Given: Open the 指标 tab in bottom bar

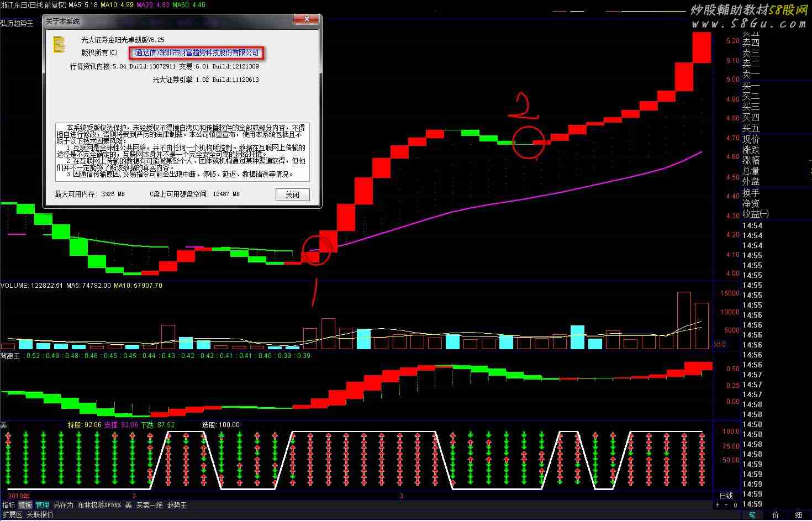Looking at the screenshot, I should click(8, 505).
